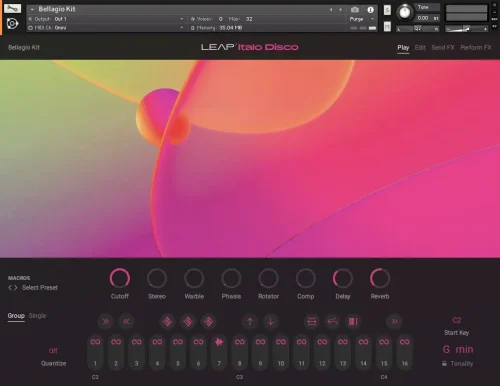Trigger sample pad 14
The width and height of the screenshot is (500, 386).
363,353
